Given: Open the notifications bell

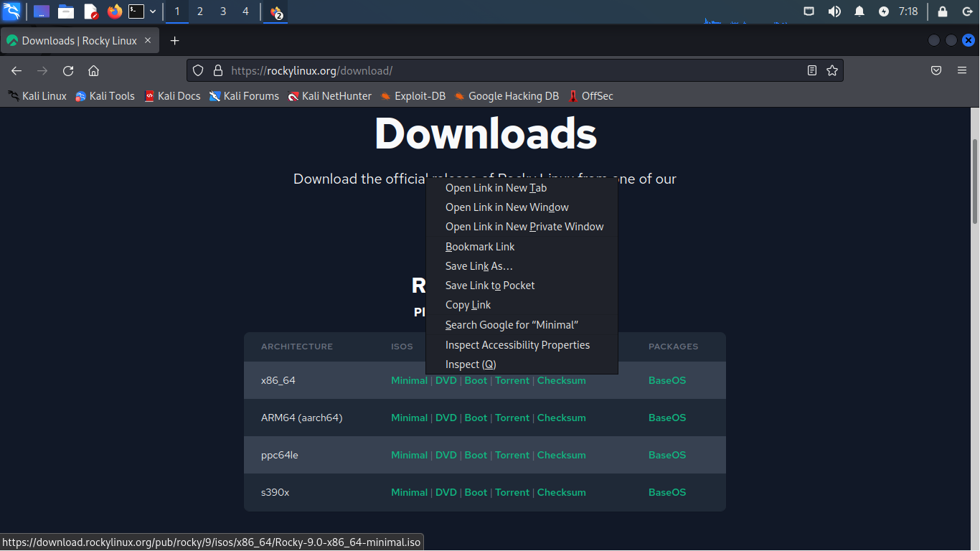Looking at the screenshot, I should point(859,11).
